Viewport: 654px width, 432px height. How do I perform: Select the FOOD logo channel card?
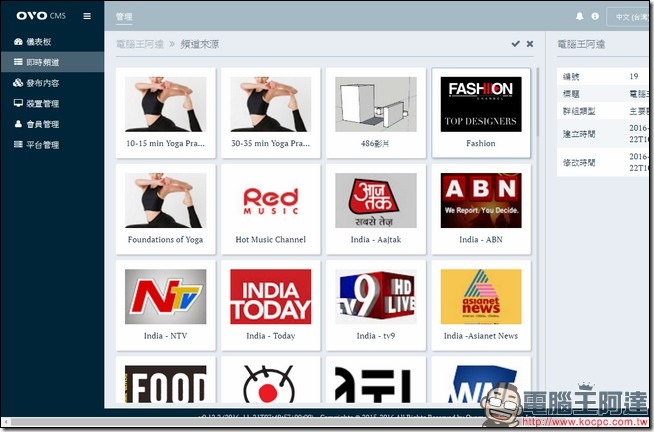click(x=166, y=379)
